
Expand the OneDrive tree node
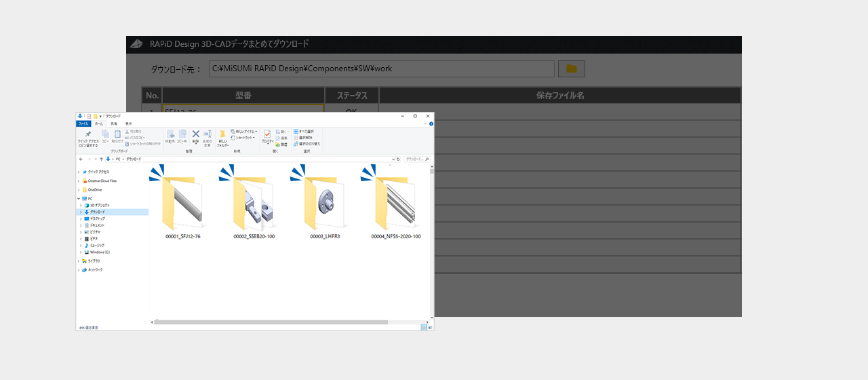click(79, 190)
